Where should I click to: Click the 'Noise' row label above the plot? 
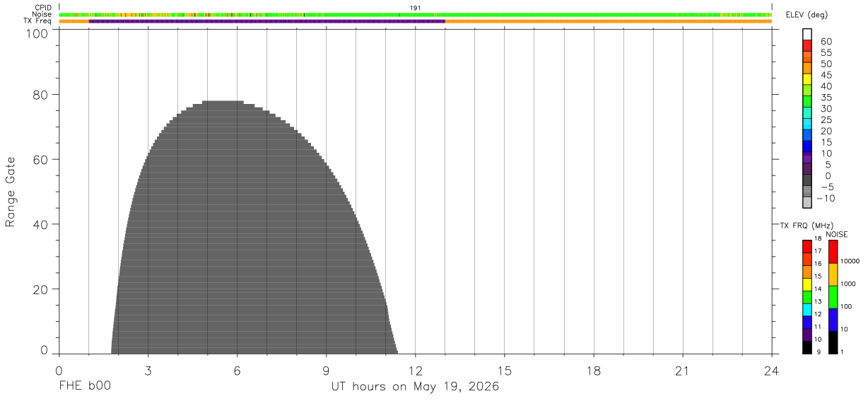click(x=42, y=14)
